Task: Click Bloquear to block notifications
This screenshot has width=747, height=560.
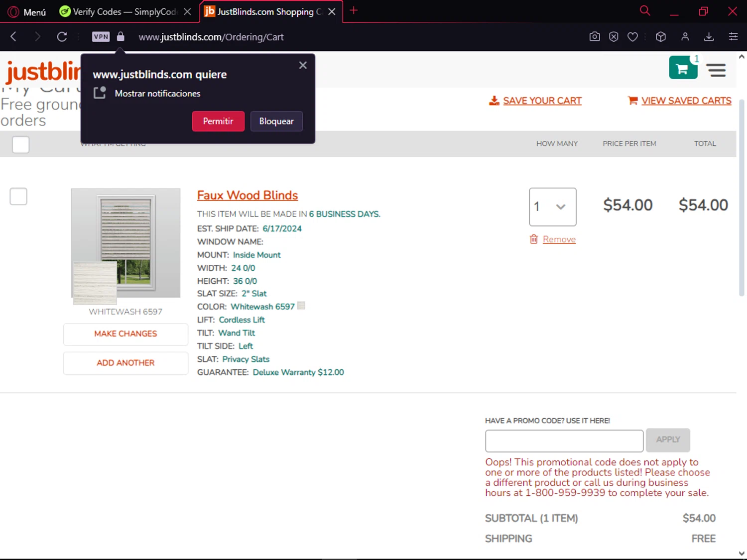Action: pyautogui.click(x=276, y=121)
